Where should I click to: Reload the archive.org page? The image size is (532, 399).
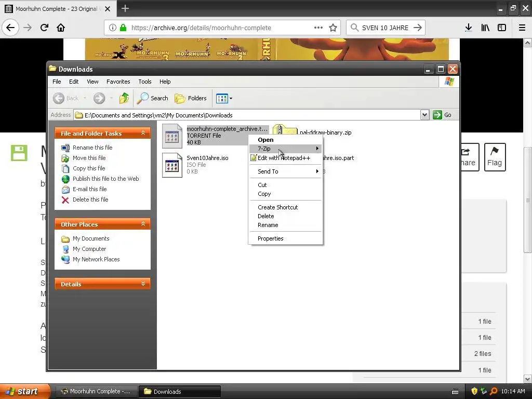[44, 28]
